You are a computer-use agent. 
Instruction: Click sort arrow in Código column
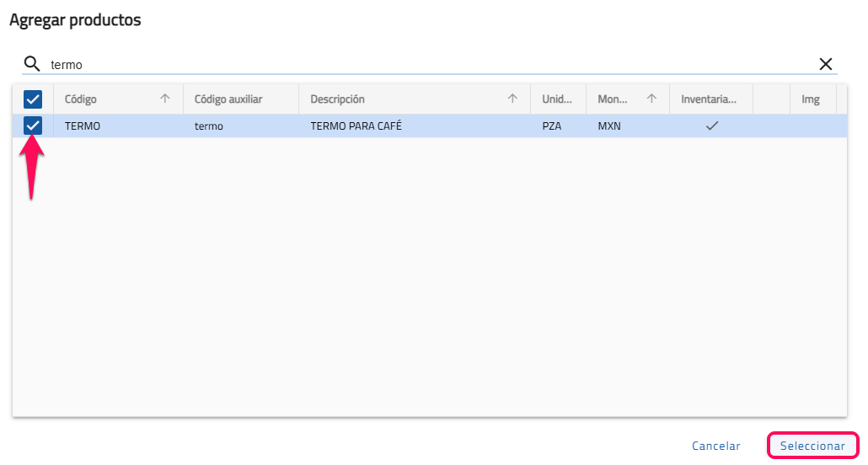165,99
